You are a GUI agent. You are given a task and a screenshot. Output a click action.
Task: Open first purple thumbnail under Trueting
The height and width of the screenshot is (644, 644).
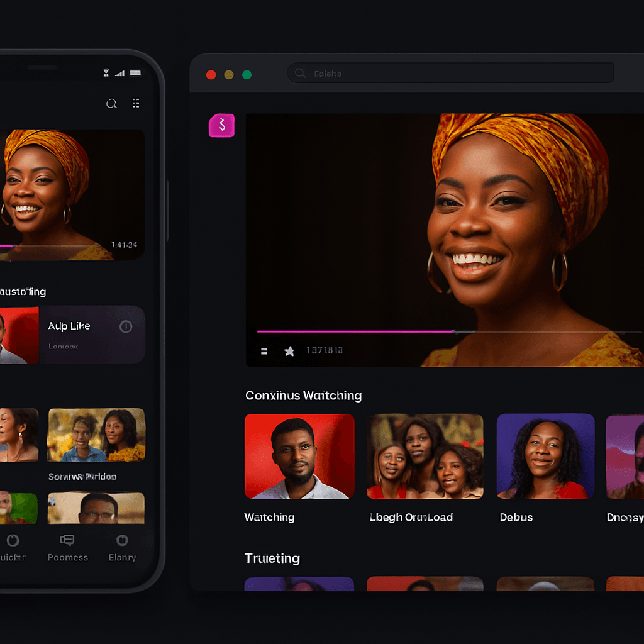coord(299,584)
